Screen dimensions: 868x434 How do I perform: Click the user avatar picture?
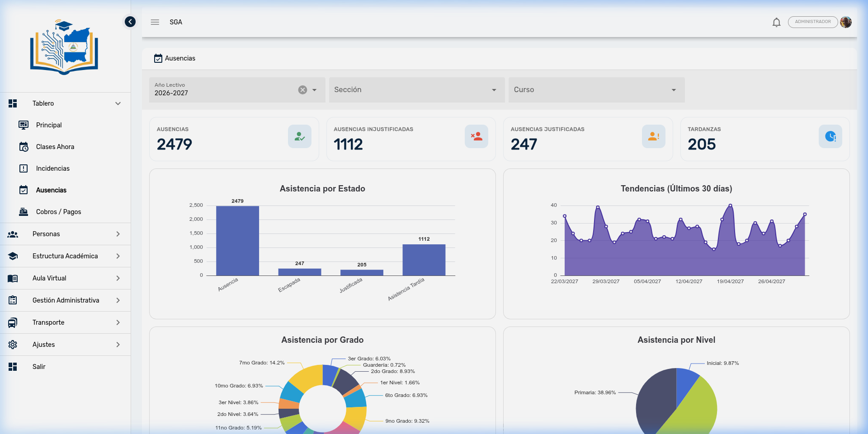pyautogui.click(x=846, y=22)
